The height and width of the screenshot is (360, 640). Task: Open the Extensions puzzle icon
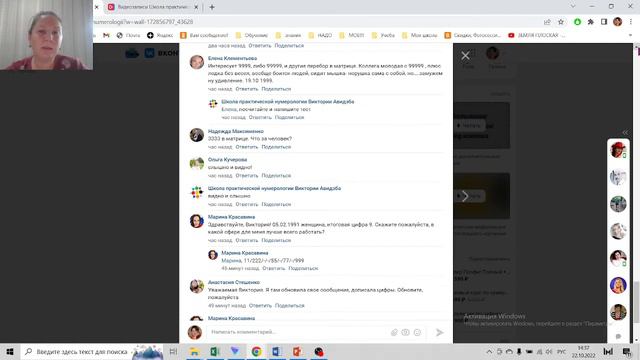[x=591, y=22]
